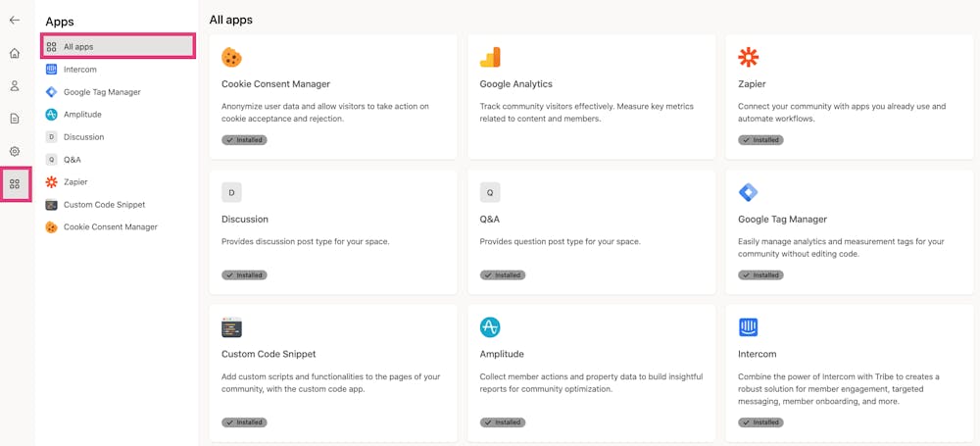Click the Intercom logo on app card
Viewport: 980px width, 446px height.
(749, 327)
